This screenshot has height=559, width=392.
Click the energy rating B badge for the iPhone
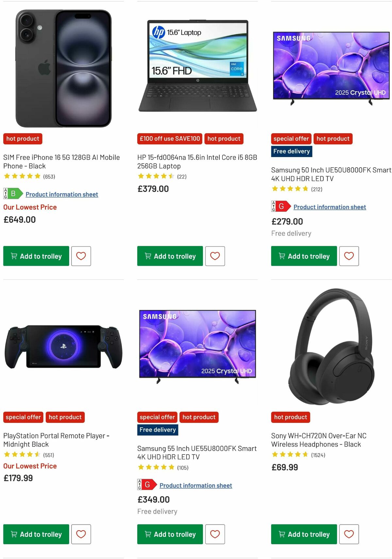(x=10, y=193)
